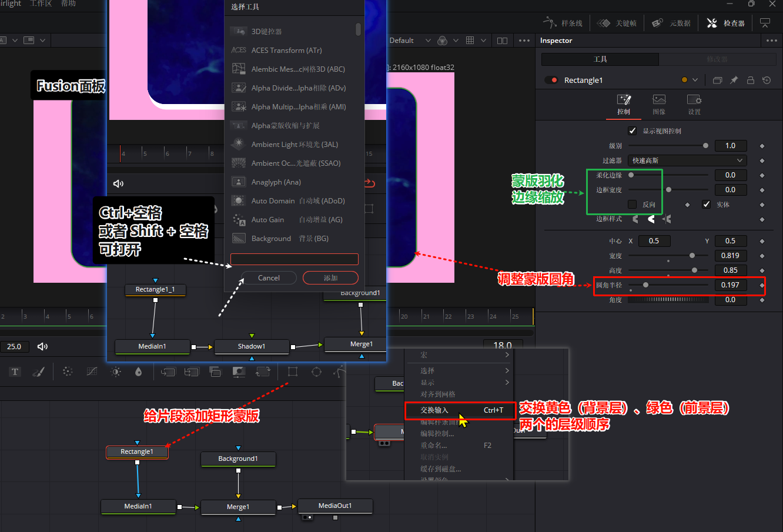Image resolution: width=783 pixels, height=532 pixels.
Task: Select the Paint brush tool
Action: tap(38, 372)
